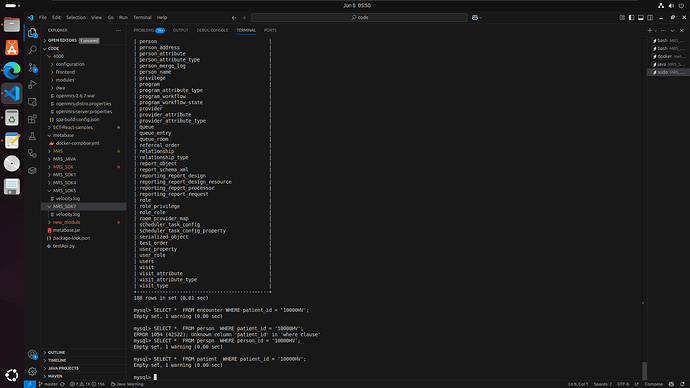
Task: Switch to the Debug Console tab
Action: [x=212, y=30]
